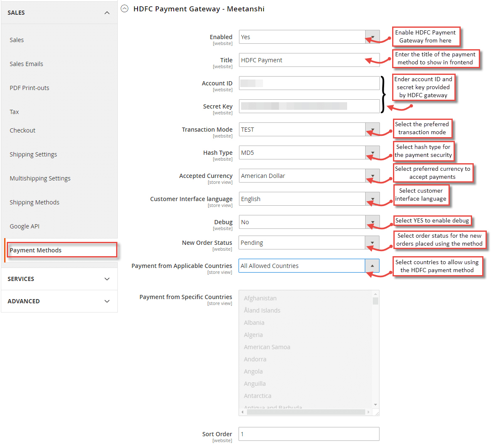Image resolution: width=491 pixels, height=448 pixels.
Task: Click the Title field containing HDFC Payment
Action: (x=309, y=60)
